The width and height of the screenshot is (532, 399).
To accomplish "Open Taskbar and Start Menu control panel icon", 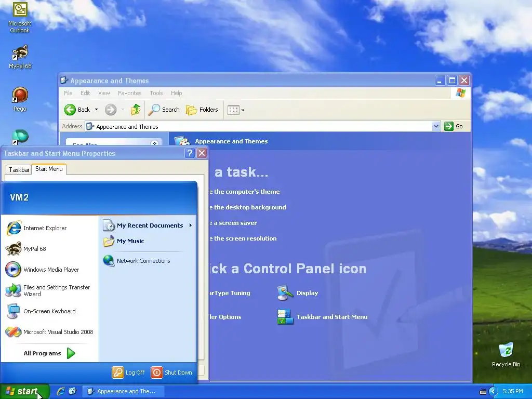I will click(322, 317).
